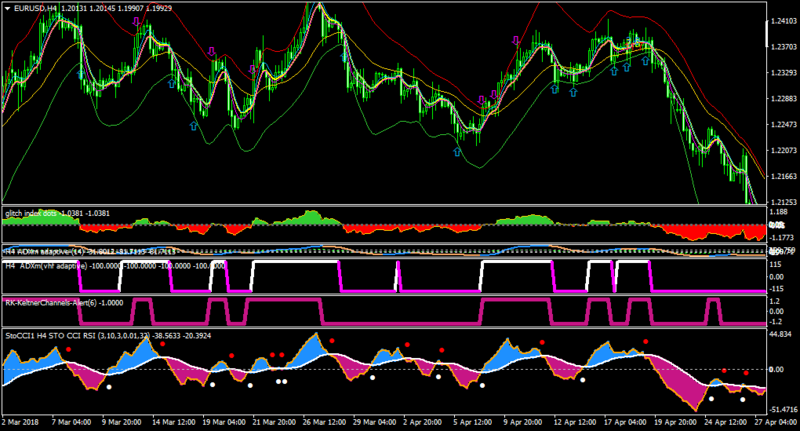
Task: Click the 115 value on ADXm scale
Action: point(776,264)
